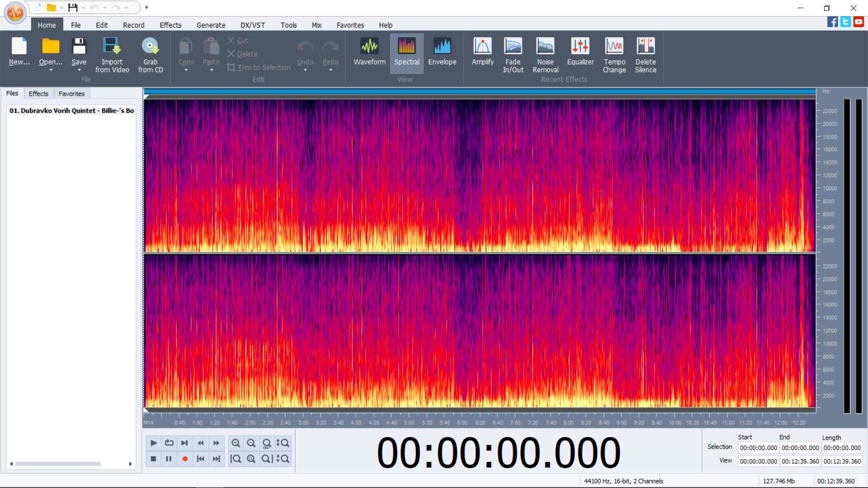Apply Fade In/Out effect
Viewport: 868px width, 488px height.
coord(513,55)
